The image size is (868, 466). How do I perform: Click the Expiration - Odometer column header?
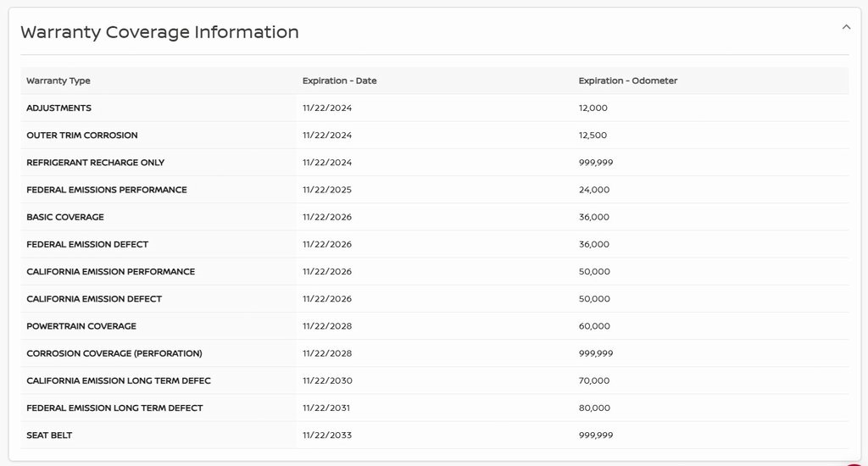[627, 81]
